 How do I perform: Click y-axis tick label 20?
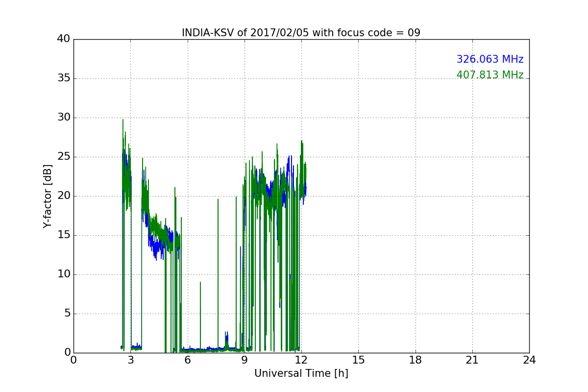coord(64,196)
